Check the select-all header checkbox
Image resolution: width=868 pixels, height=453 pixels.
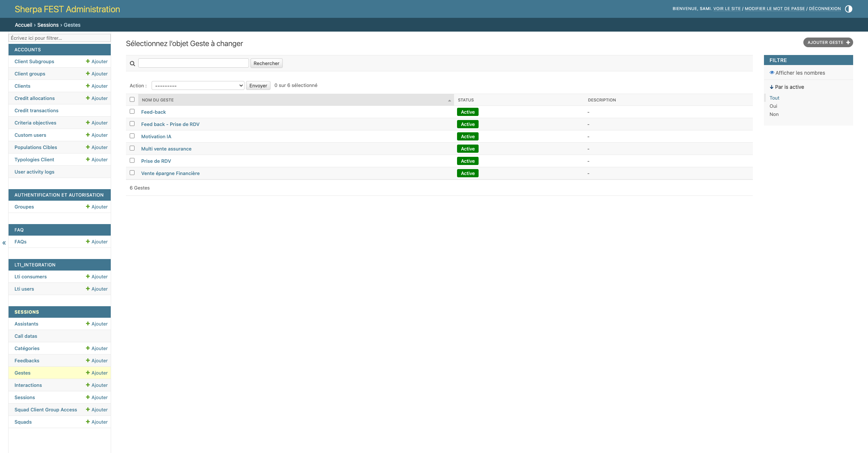point(132,100)
